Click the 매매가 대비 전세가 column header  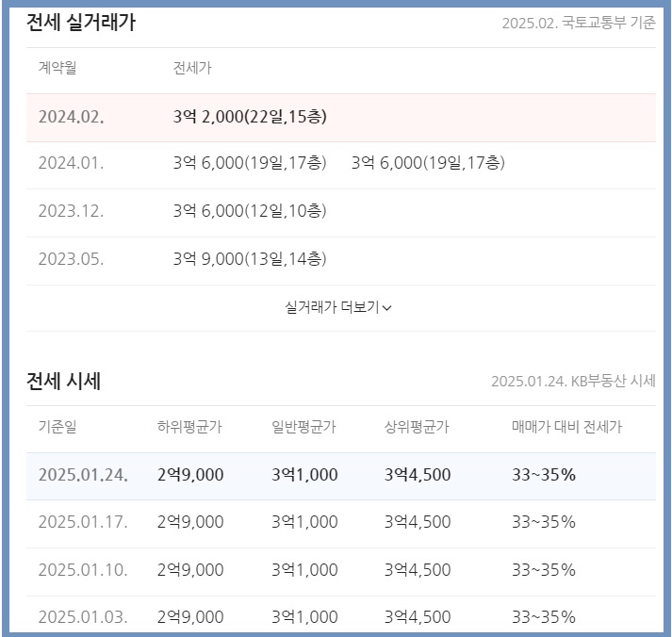tap(566, 427)
